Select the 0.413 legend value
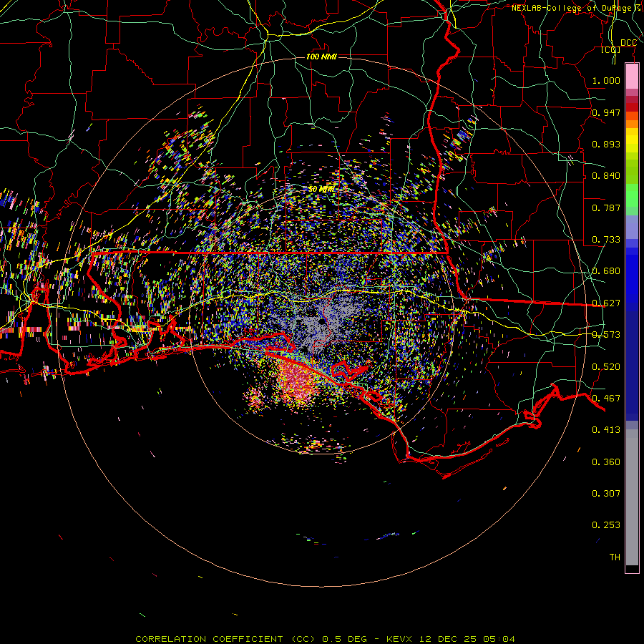Image resolution: width=644 pixels, height=644 pixels. [x=606, y=430]
